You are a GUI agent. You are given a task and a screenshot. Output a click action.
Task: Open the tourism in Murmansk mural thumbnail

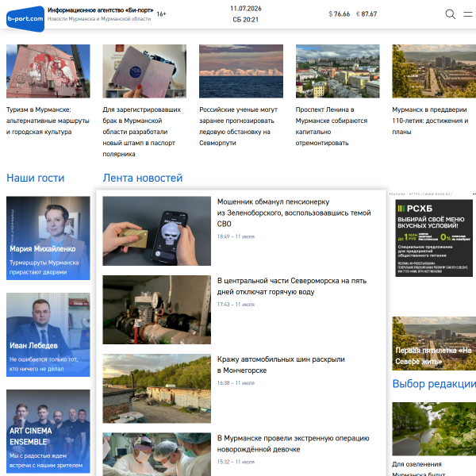(48, 71)
